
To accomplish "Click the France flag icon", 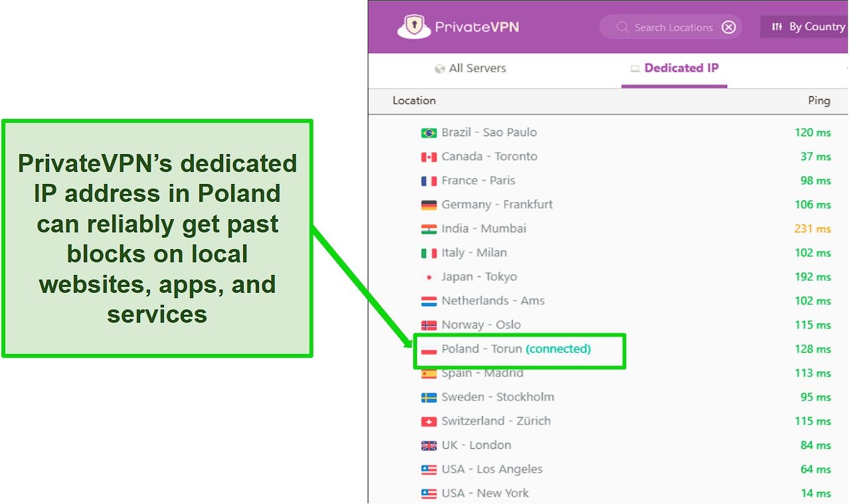I will 429,181.
